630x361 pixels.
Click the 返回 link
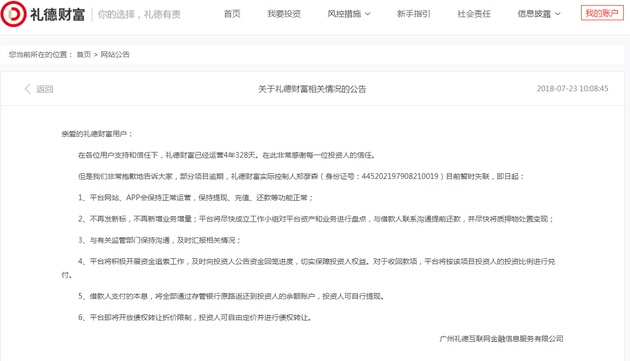(x=45, y=89)
